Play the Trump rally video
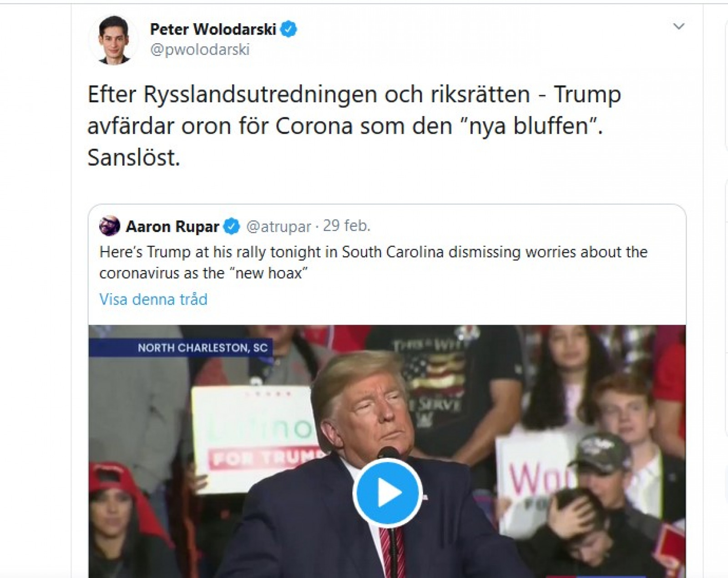The image size is (728, 578). coord(387,493)
